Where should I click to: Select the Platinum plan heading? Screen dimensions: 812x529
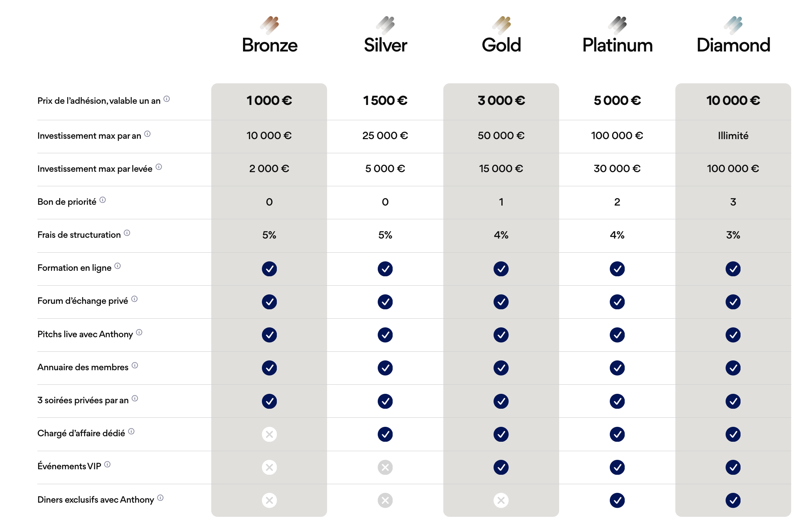[x=617, y=45]
